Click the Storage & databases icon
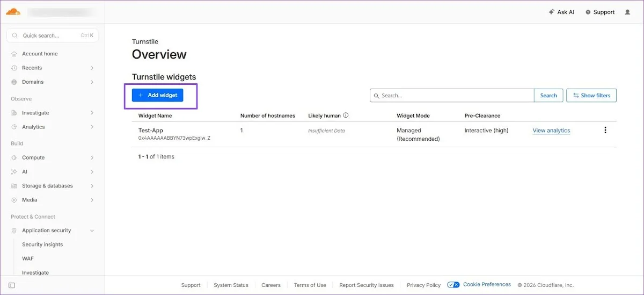The image size is (644, 295). coord(14,185)
